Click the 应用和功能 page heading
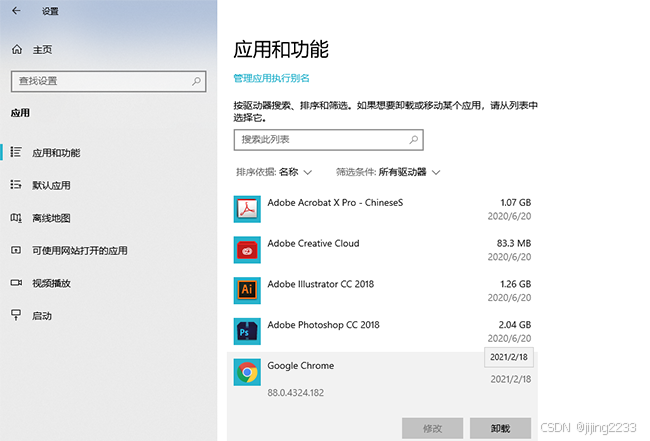 [x=281, y=50]
